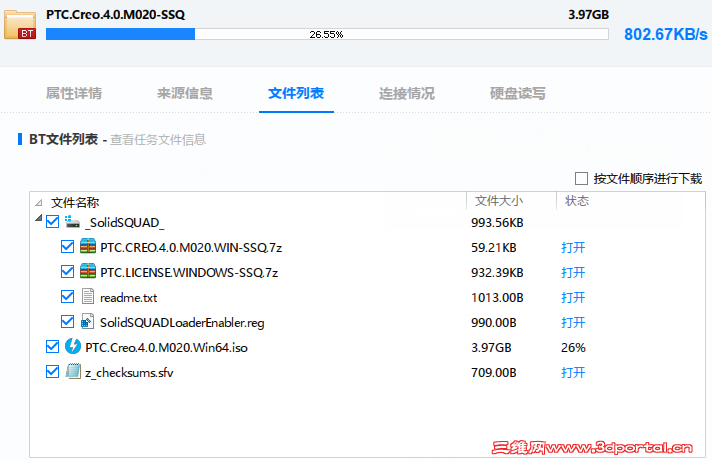Screen dimensions: 712x461
Task: Uncheck SolidSQUADLoaderEnabler.reg checkbox
Action: click(67, 322)
